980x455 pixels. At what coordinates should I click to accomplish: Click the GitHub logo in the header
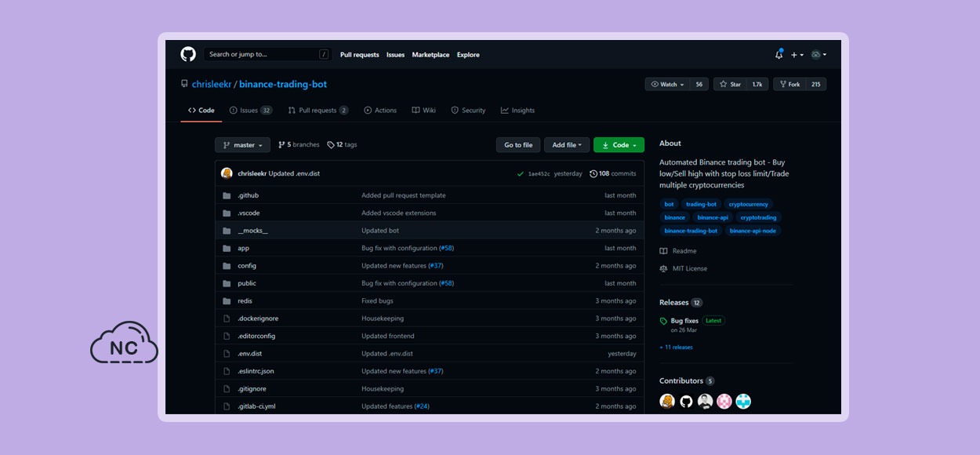point(188,54)
